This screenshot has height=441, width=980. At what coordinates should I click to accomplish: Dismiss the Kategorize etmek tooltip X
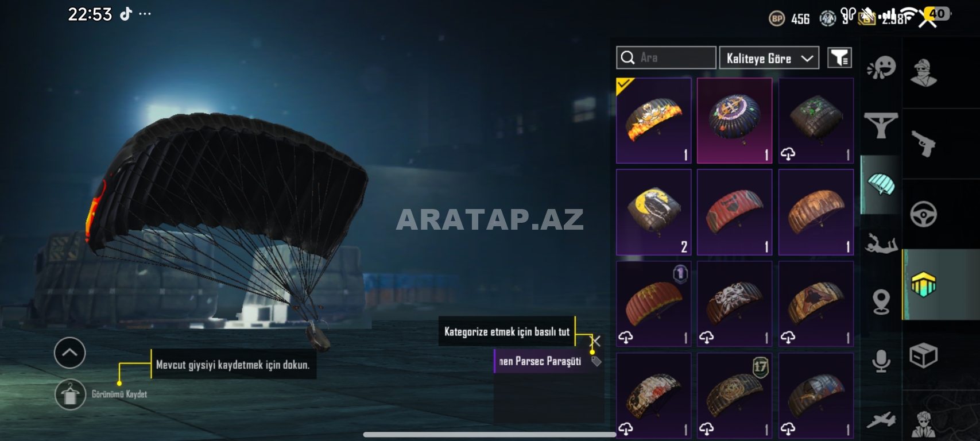596,341
